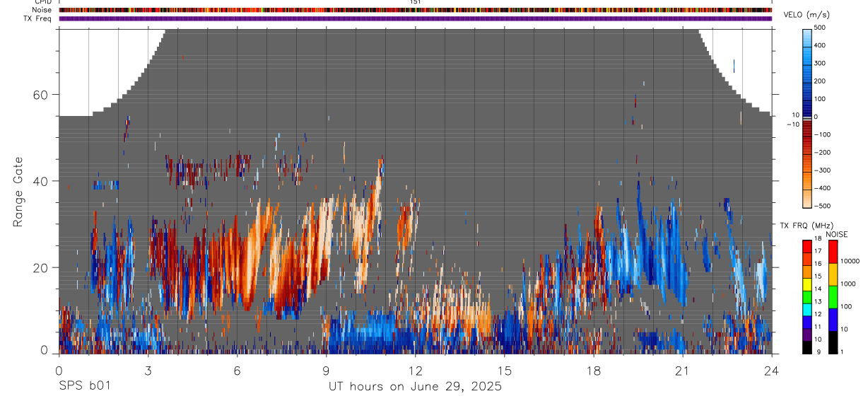Viewport: 868px width, 401px height.
Task: Click the 'Range Gate' y-axis label
Action: click(18, 192)
